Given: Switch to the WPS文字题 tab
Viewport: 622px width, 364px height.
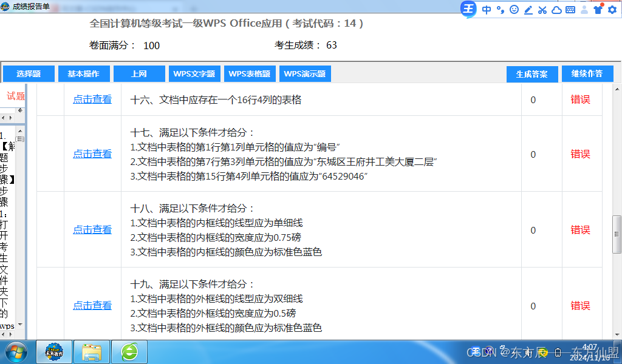Looking at the screenshot, I should pyautogui.click(x=194, y=74).
